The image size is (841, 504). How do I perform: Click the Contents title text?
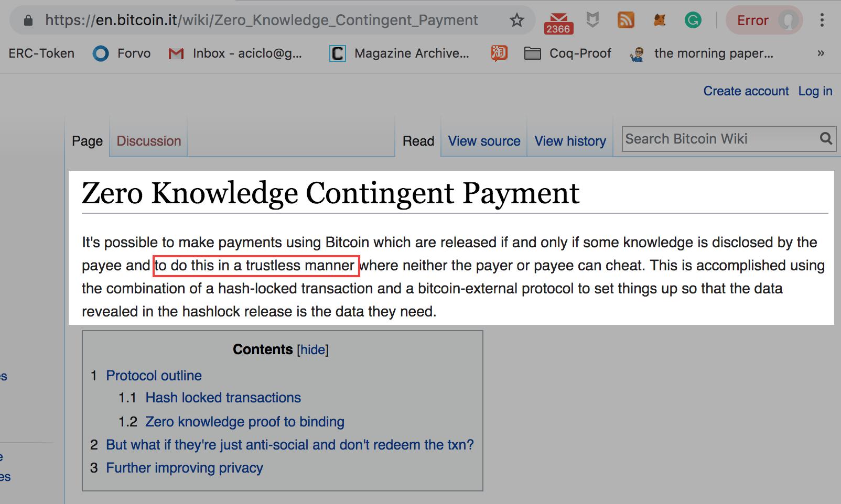(x=263, y=349)
